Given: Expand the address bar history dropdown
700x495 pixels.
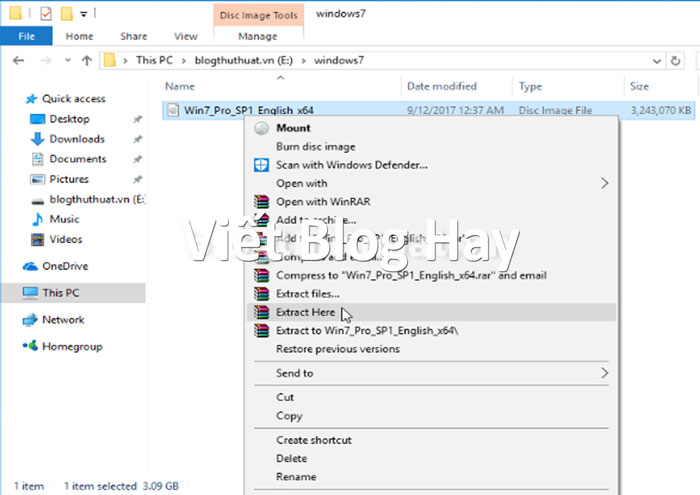Looking at the screenshot, I should pyautogui.click(x=657, y=61).
